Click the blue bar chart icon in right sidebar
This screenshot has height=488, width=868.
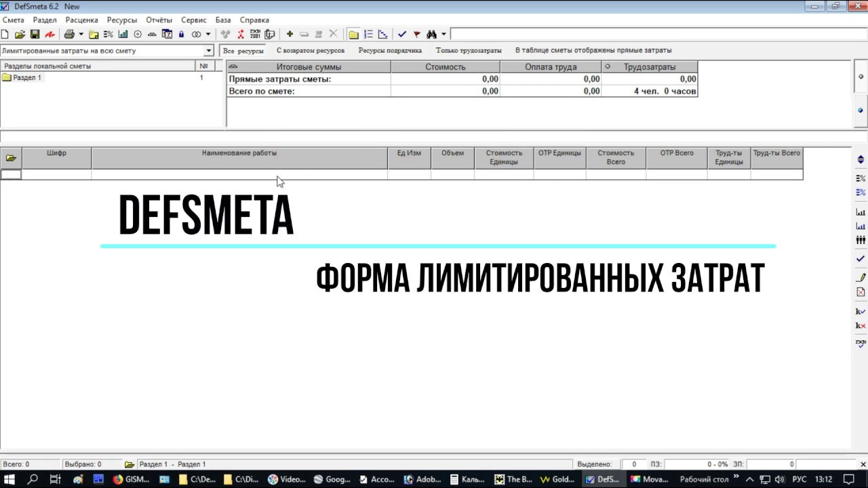point(861,226)
